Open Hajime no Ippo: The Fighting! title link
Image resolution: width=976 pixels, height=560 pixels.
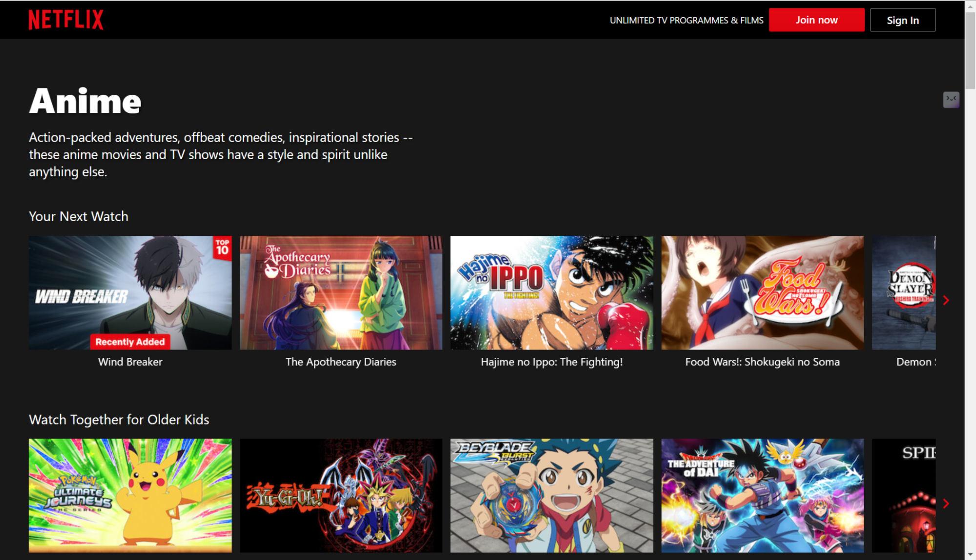[x=552, y=362]
